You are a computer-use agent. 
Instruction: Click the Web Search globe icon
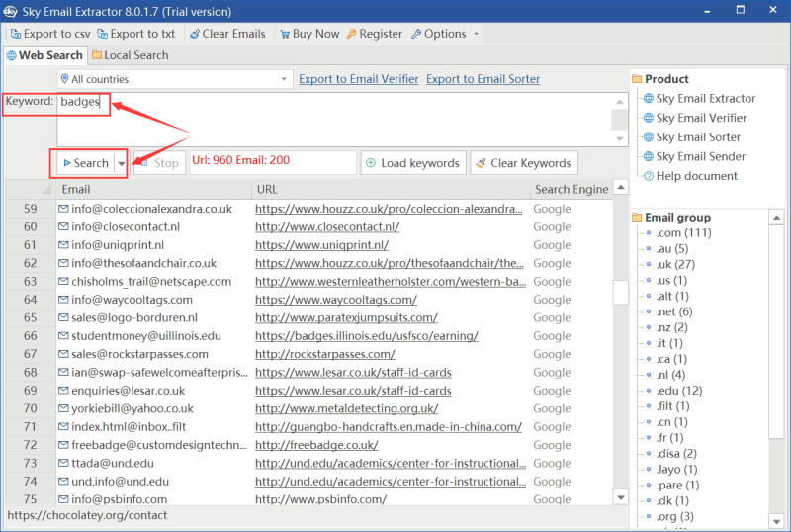pos(11,56)
